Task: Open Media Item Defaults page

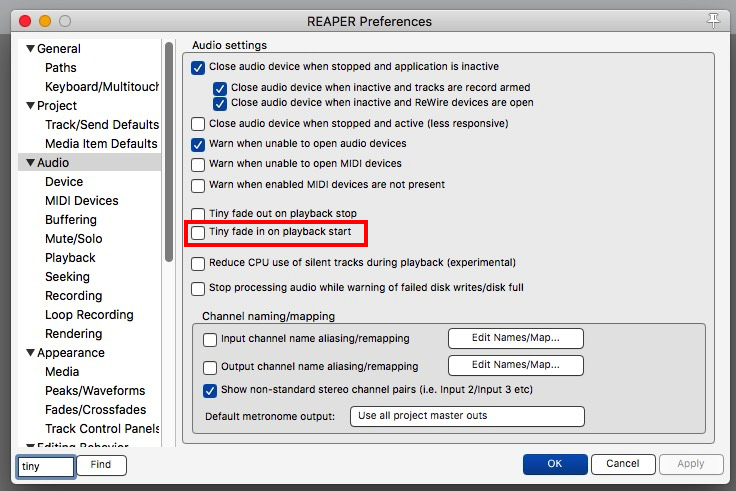Action: tap(101, 144)
